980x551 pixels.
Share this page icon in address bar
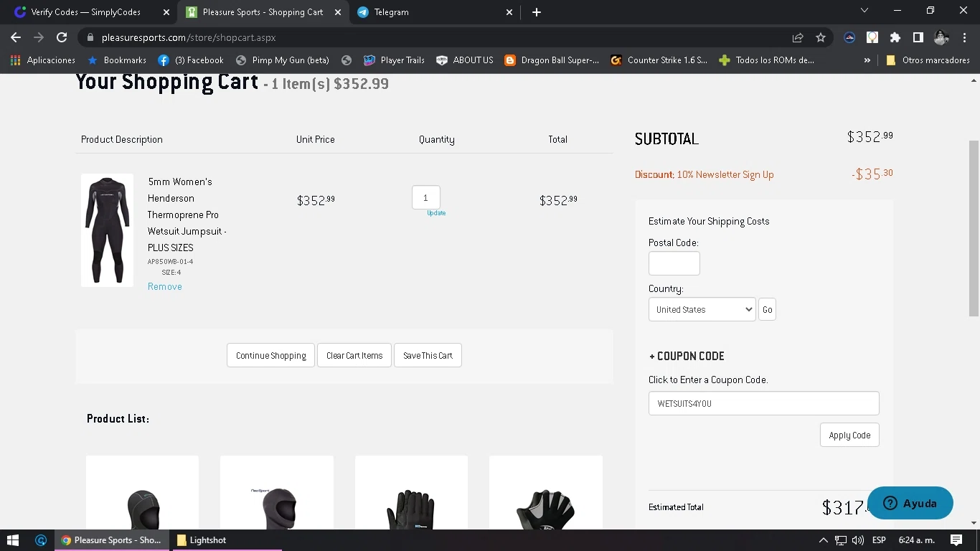798,37
